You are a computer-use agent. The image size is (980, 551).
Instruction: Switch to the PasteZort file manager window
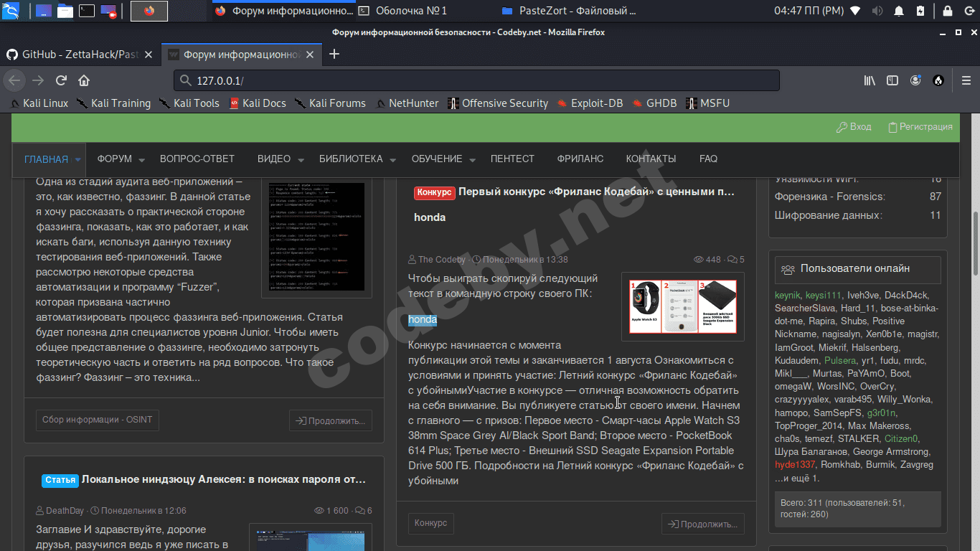[x=568, y=11]
